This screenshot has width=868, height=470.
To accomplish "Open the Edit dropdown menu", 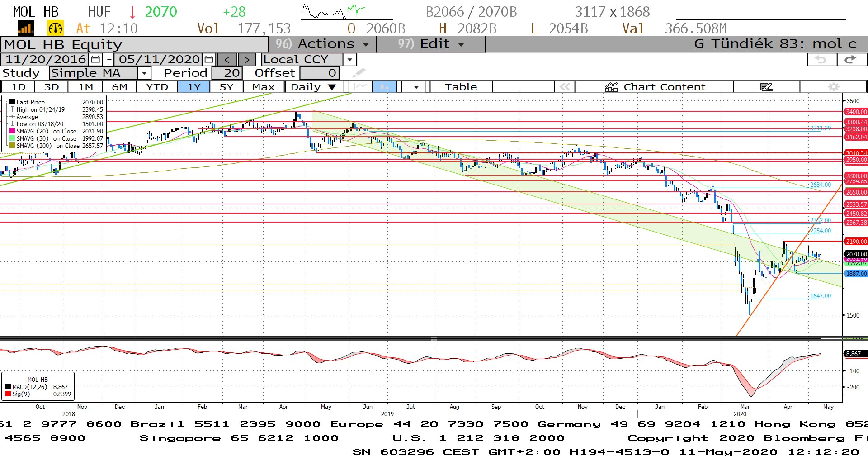I will (431, 44).
